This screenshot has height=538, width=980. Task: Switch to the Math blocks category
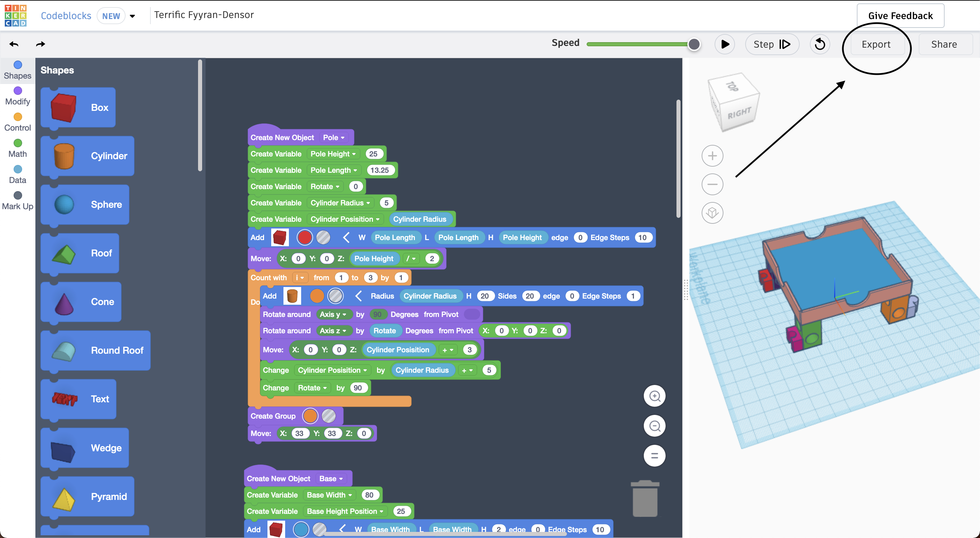(17, 148)
